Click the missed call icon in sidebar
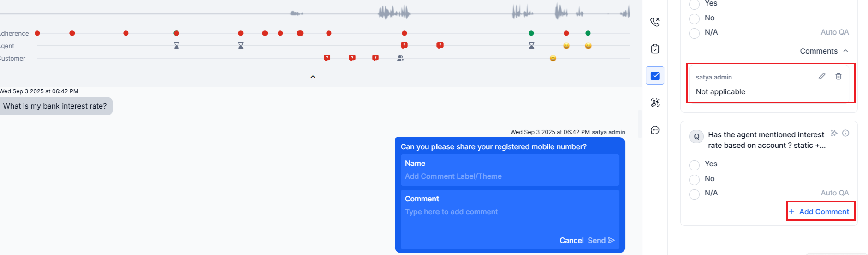This screenshot has height=255, width=868. pos(655,22)
